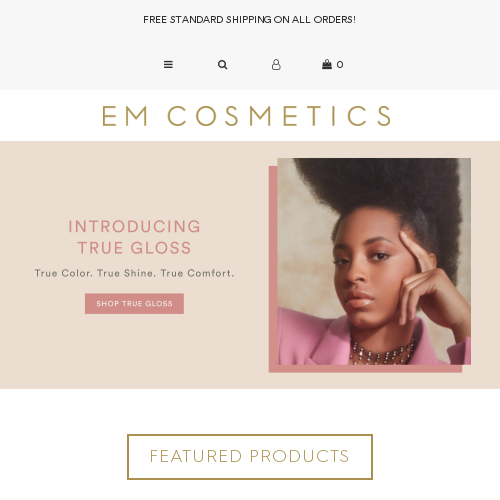The width and height of the screenshot is (500, 500).
Task: Click the FEATURED PRODUCTS heading box
Action: 250,457
